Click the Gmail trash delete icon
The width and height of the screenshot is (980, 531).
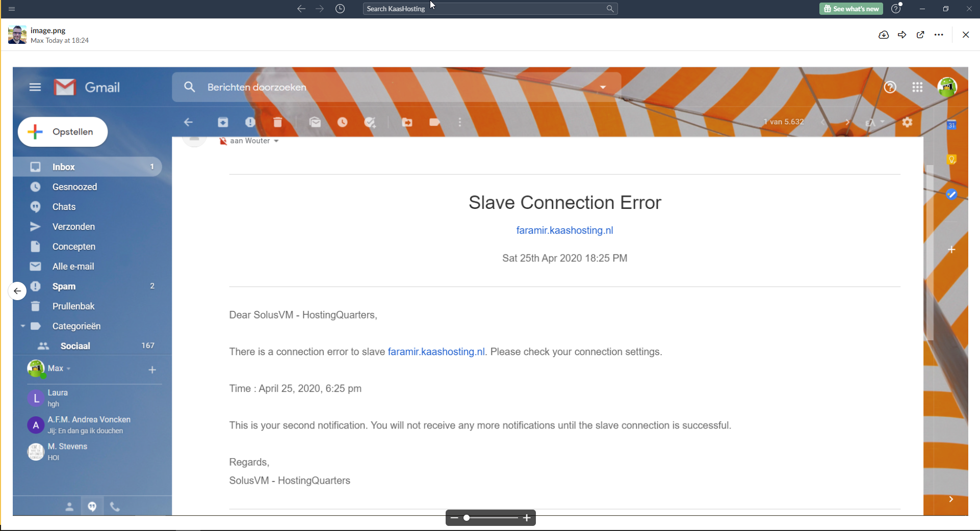click(277, 122)
